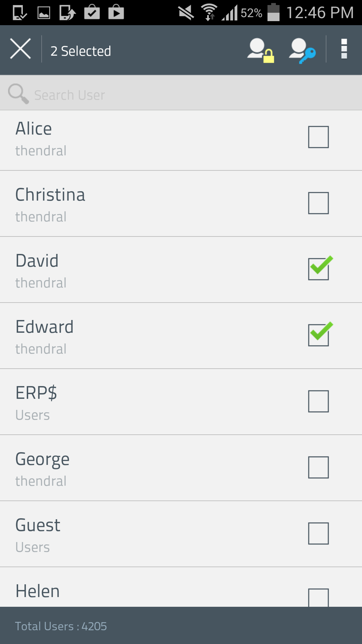Select the ERP$ user checkbox
362x644 pixels.
coord(318,401)
